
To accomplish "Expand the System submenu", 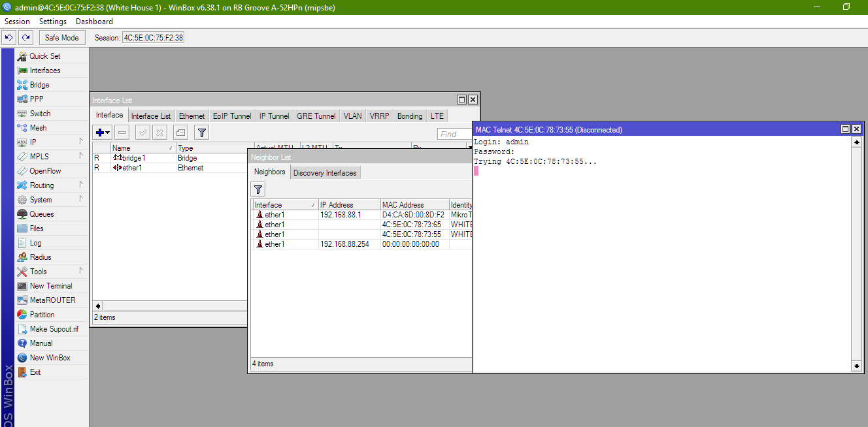I will coord(52,200).
